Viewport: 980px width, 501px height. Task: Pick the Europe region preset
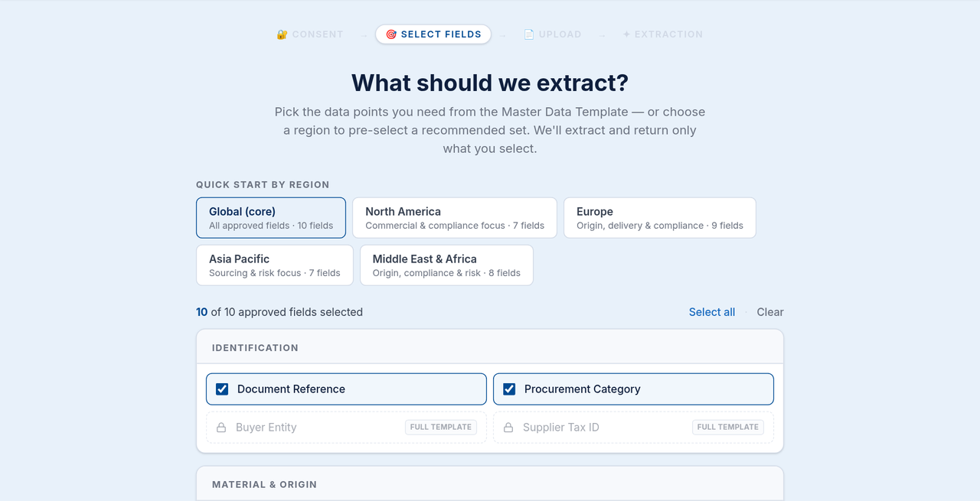click(660, 218)
